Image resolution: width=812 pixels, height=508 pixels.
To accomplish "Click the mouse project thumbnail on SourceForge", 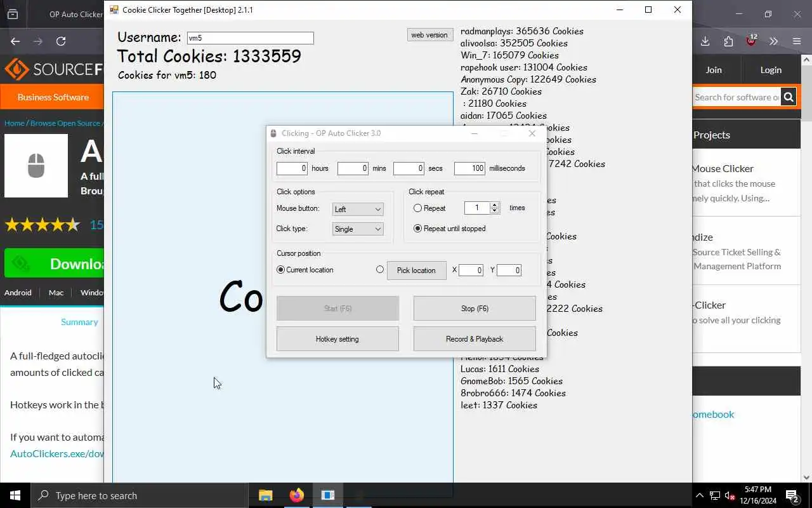I will point(36,166).
